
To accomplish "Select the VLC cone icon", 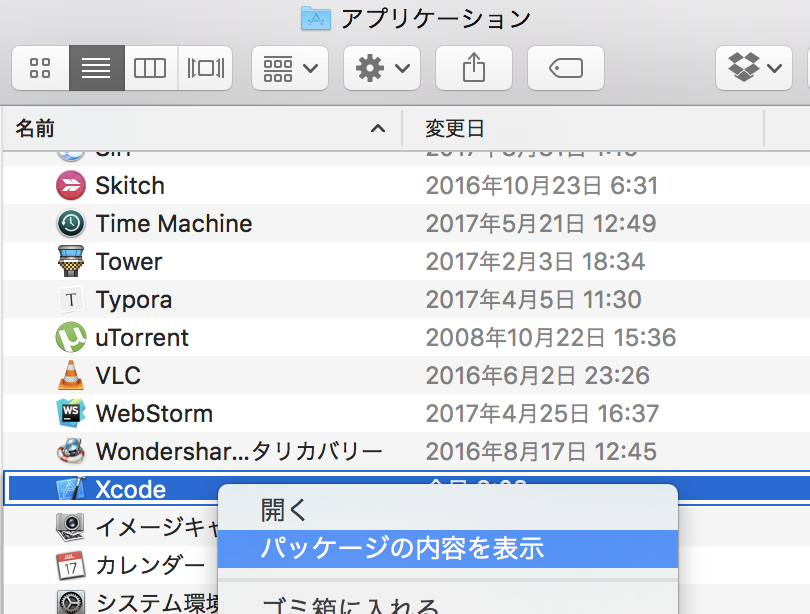I will pos(71,375).
